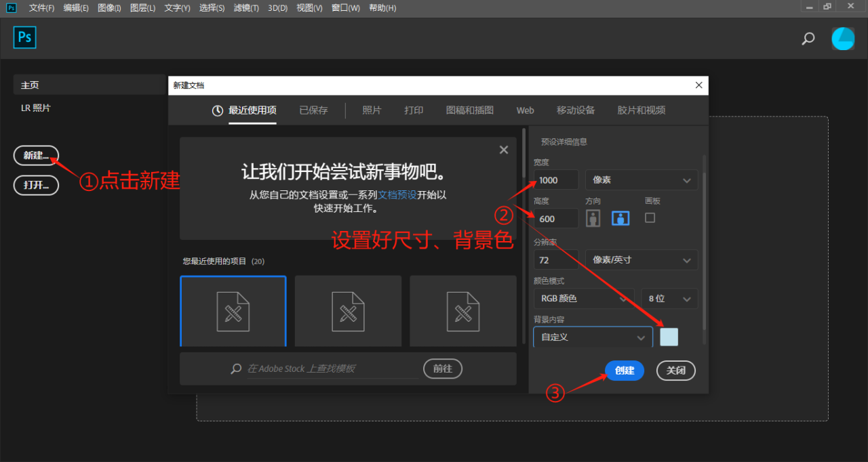Click the 新建... button on home screen
The height and width of the screenshot is (462, 868).
(36, 156)
